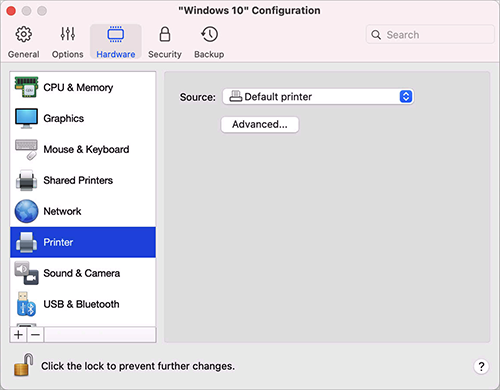Open the Backup clock icon
The height and width of the screenshot is (390, 500).
[x=209, y=34]
